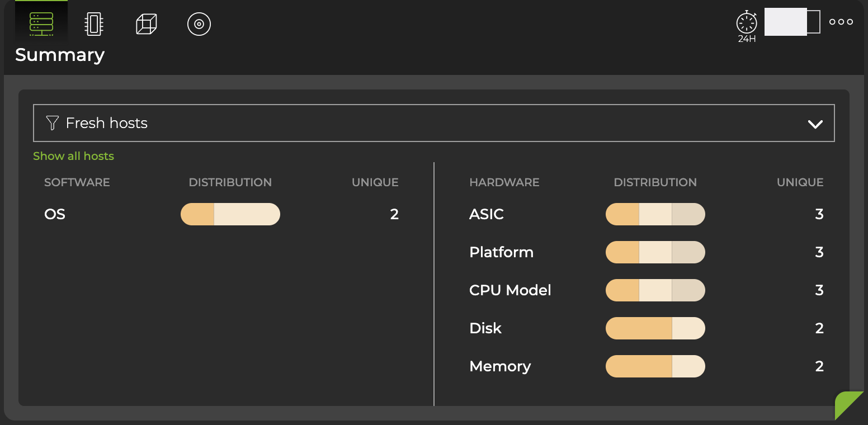
Task: Select the OS row under SOFTWARE
Action: pyautogui.click(x=54, y=214)
